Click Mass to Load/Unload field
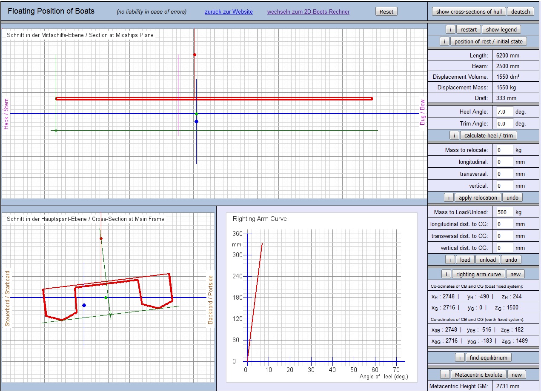This screenshot has width=541, height=392. [504, 212]
